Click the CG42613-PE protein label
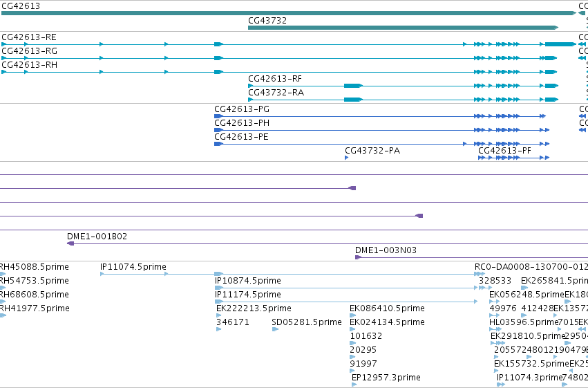Screen dimensions: 588x388 [x=242, y=137]
